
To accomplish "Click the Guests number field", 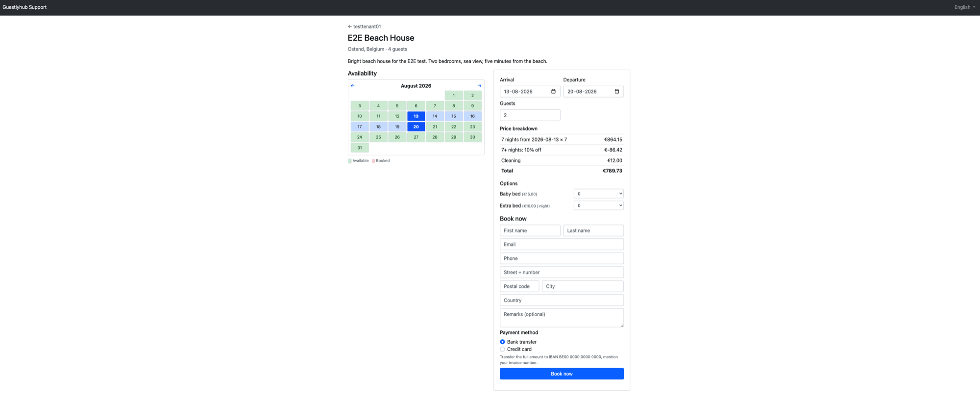I will tap(530, 115).
